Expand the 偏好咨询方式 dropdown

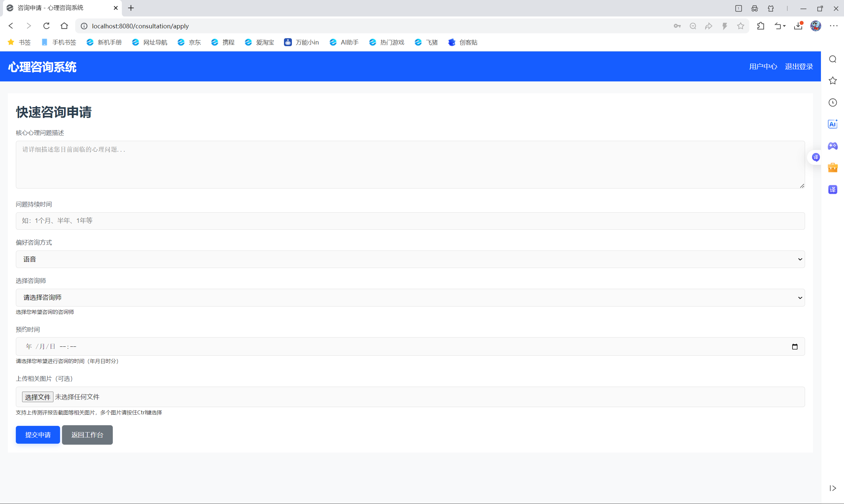(x=410, y=259)
